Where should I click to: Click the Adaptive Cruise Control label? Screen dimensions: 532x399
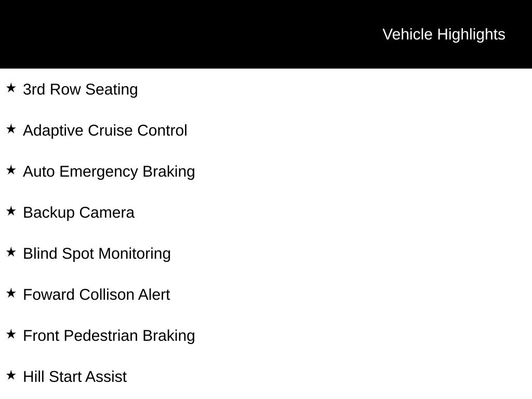pos(105,130)
